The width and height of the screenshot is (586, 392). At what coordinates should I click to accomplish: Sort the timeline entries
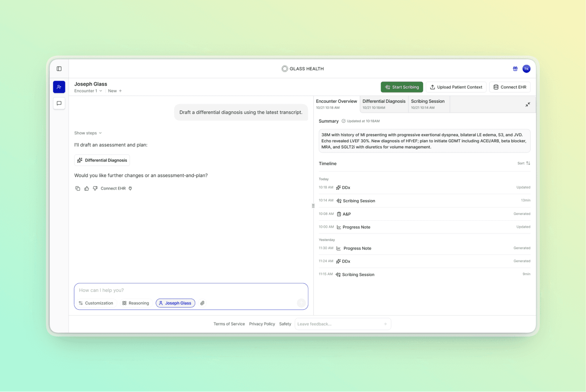point(524,163)
